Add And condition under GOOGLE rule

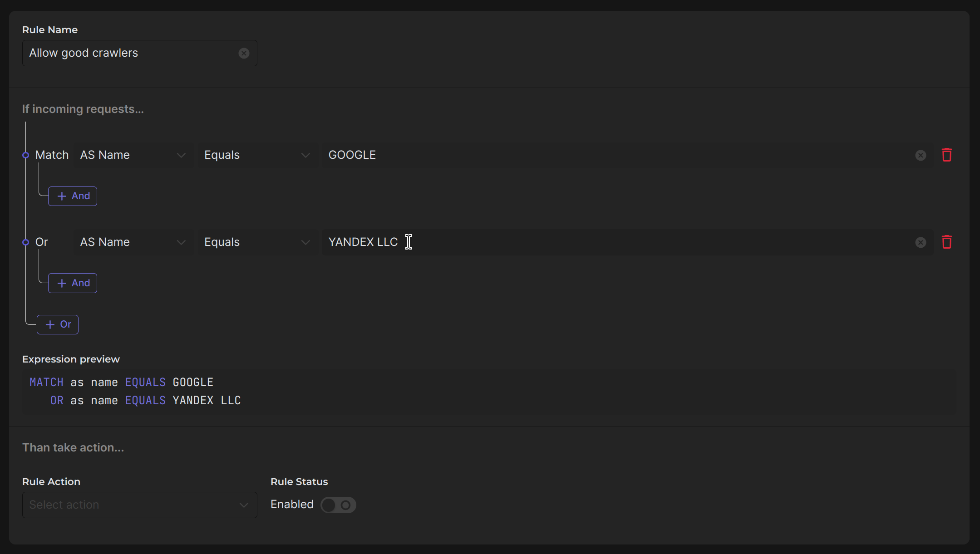73,196
